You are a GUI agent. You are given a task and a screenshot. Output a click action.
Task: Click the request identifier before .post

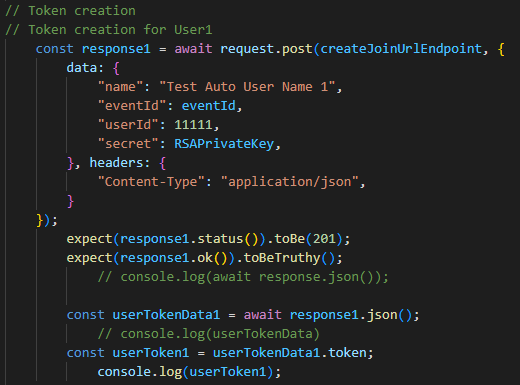click(x=247, y=49)
